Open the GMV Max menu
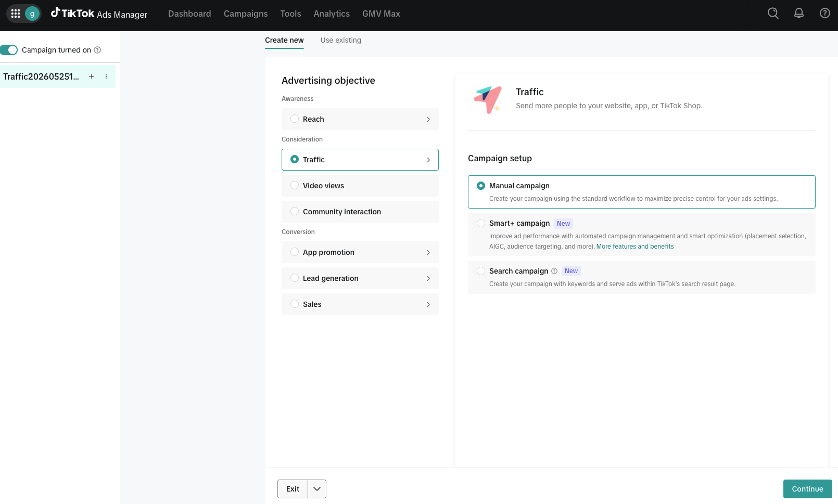This screenshot has width=838, height=504. pyautogui.click(x=381, y=14)
